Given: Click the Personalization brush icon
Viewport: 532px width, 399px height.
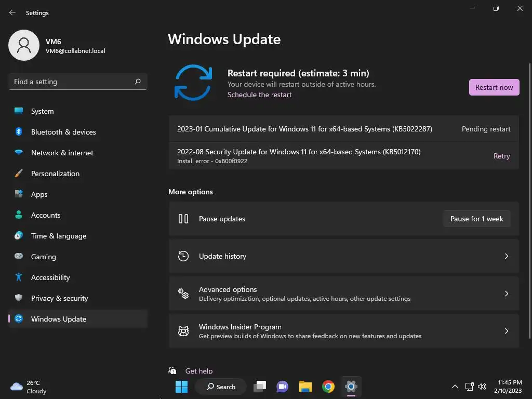Looking at the screenshot, I should point(19,174).
